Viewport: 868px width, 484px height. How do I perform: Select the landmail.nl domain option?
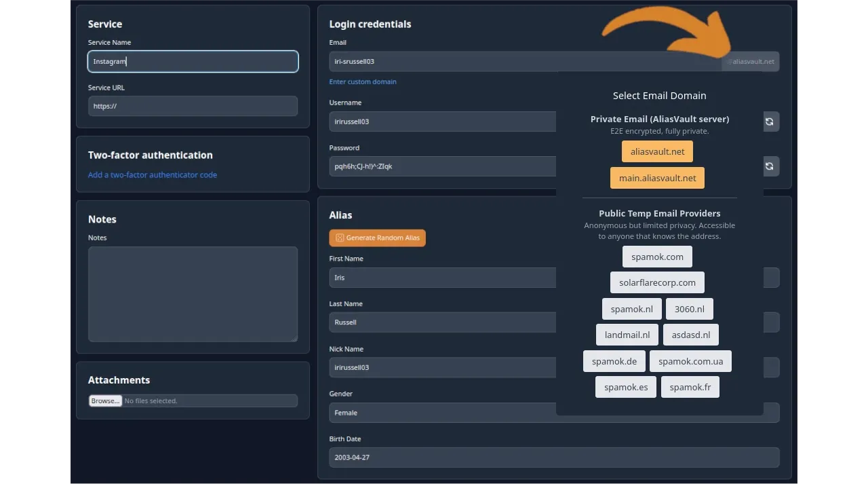(x=627, y=335)
